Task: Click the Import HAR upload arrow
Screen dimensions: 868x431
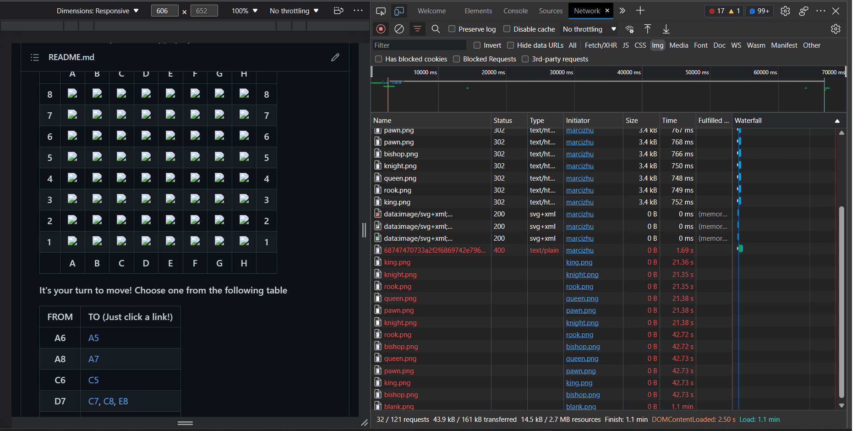Action: tap(648, 29)
